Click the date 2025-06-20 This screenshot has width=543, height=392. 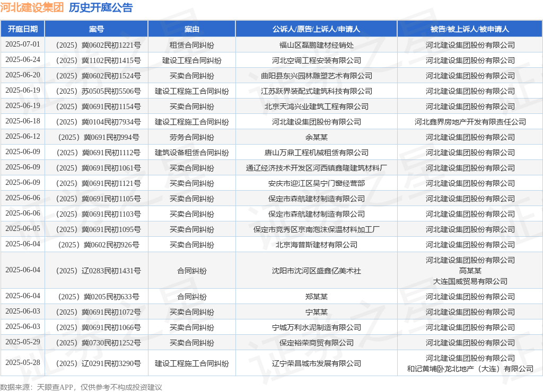click(x=23, y=75)
